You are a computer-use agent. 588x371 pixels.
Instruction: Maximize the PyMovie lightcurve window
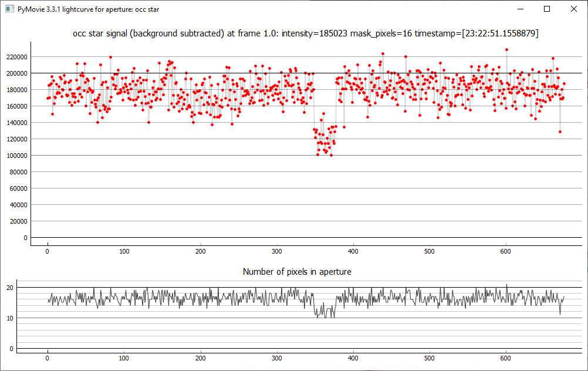[x=547, y=9]
